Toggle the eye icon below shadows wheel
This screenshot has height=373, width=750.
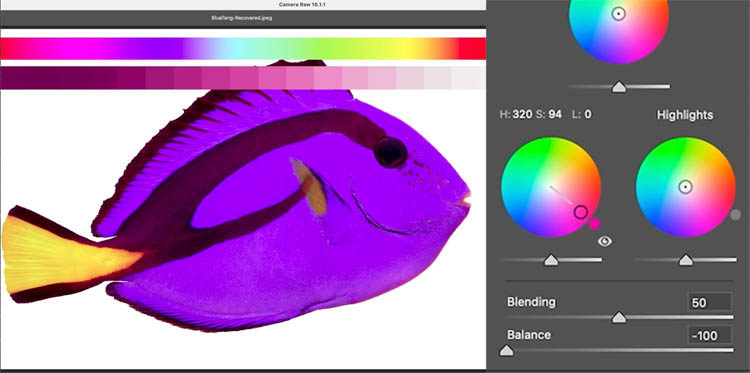point(605,241)
